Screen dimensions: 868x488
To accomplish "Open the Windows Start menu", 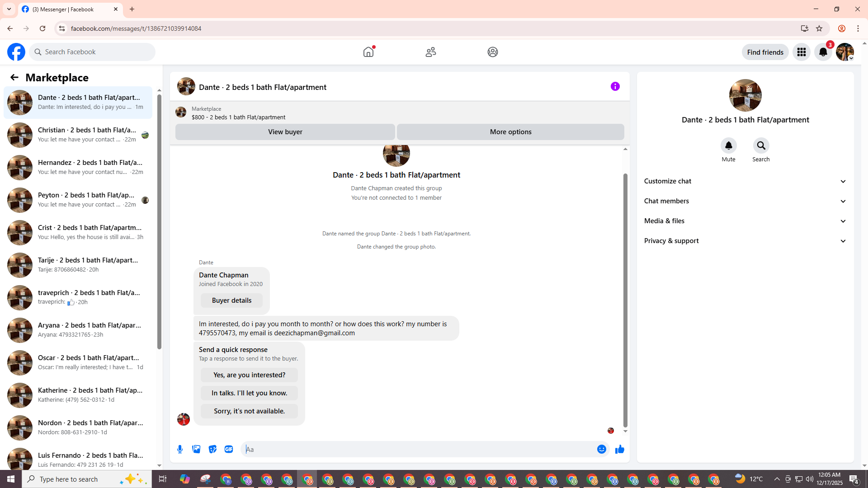I will coord(11,479).
